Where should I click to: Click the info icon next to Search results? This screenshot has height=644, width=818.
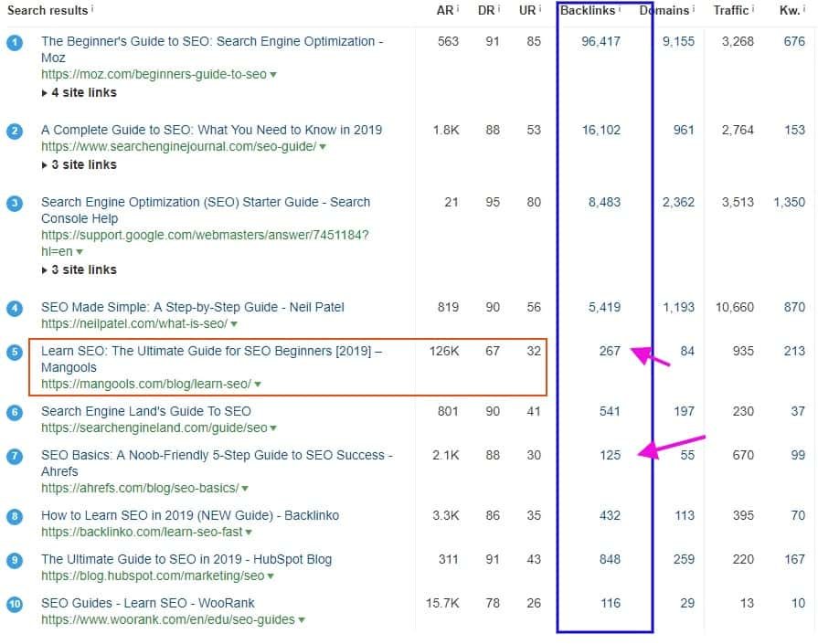(93, 9)
